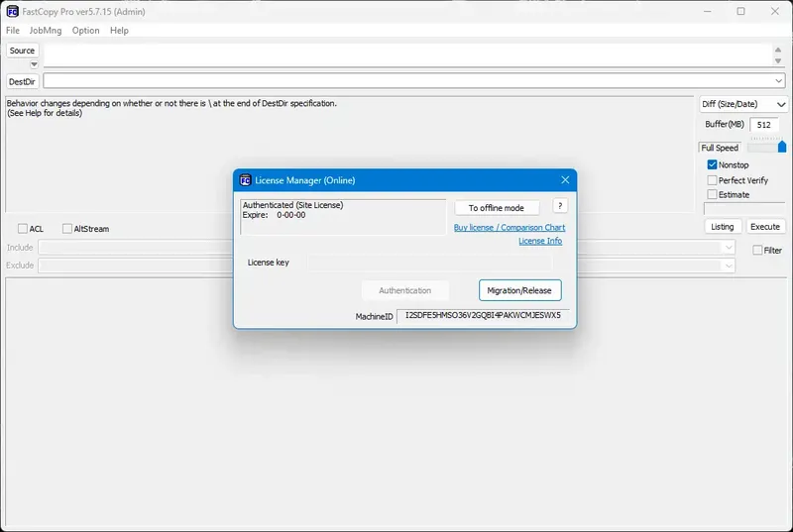Enable the Filter checkbox
Screen dimensions: 793x532
pos(757,250)
